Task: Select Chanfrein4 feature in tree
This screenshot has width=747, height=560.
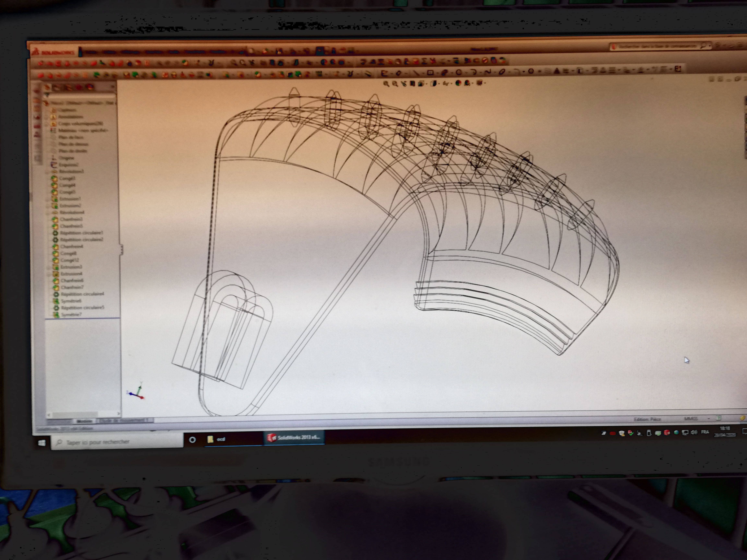Action: 72,246
